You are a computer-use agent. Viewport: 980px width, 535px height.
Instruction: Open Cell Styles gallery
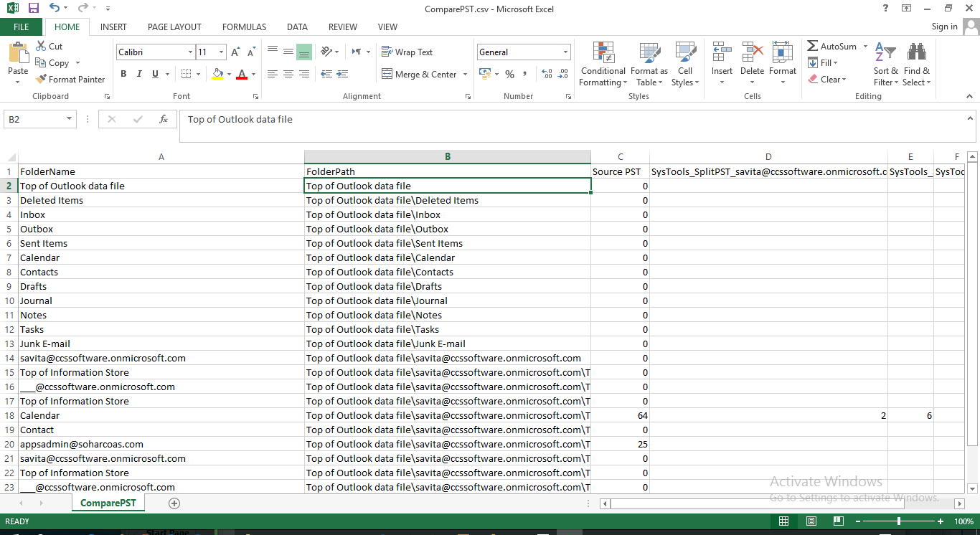point(685,64)
